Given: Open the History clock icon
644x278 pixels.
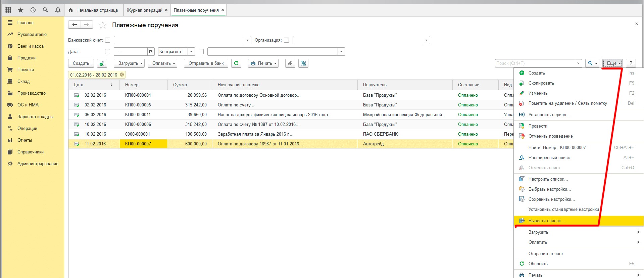Looking at the screenshot, I should click(33, 10).
